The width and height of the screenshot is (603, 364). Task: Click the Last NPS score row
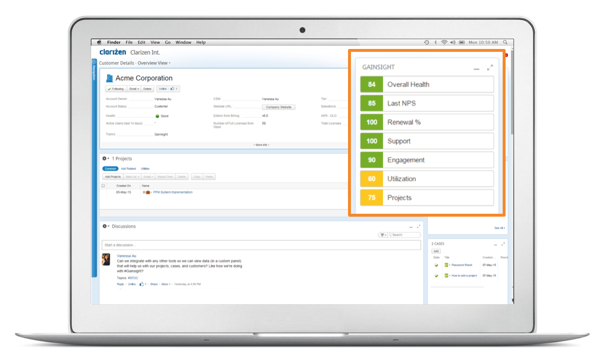[427, 103]
